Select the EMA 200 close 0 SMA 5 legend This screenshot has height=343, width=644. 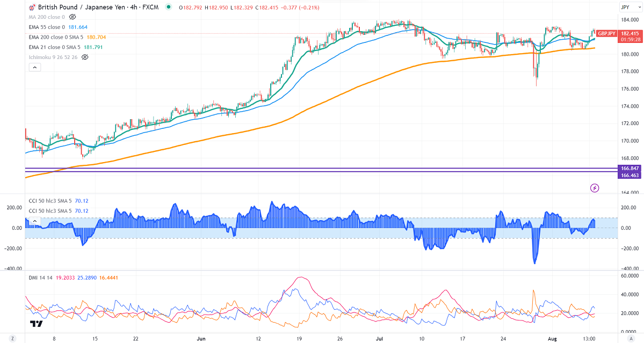tap(56, 37)
